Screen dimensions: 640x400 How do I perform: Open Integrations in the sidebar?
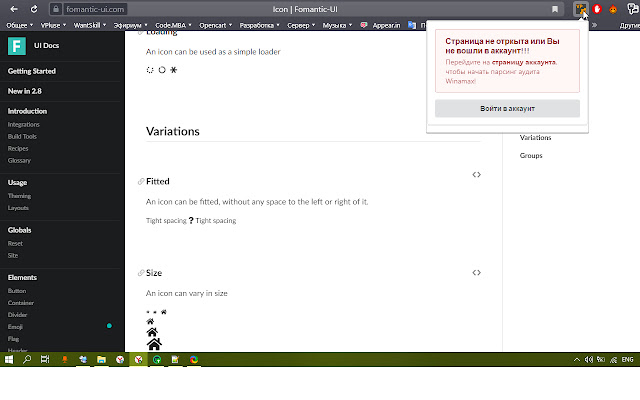click(x=24, y=124)
